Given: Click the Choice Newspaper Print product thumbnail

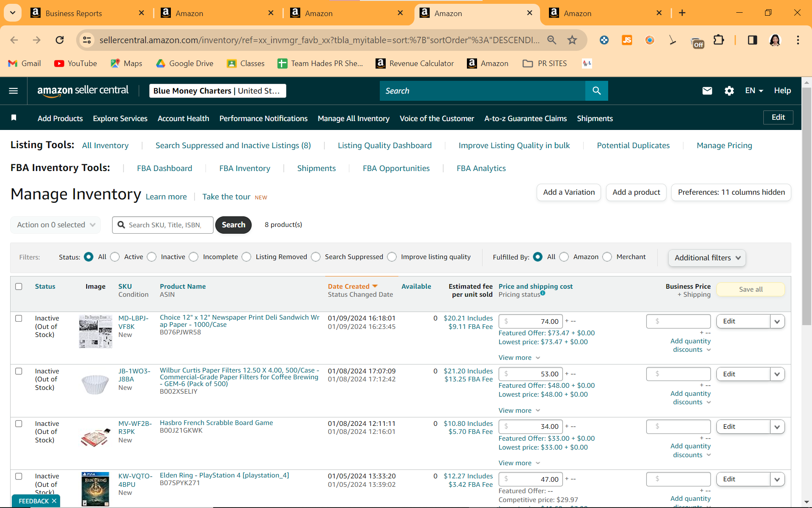Looking at the screenshot, I should (x=96, y=331).
